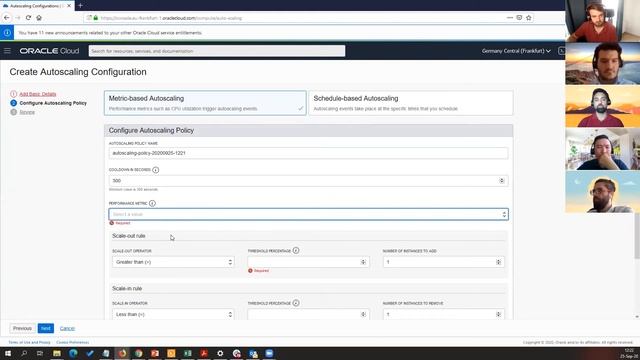Open Settings gear from the taskbar
The width and height of the screenshot is (640, 360).
220,353
